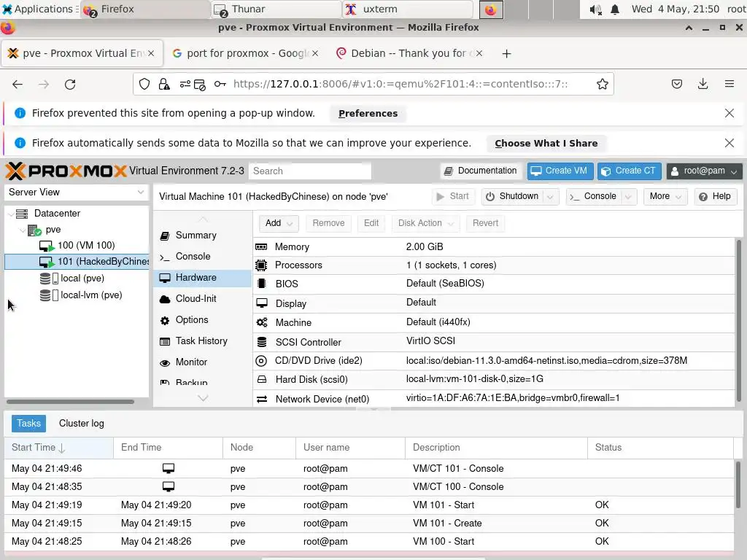747x560 pixels.
Task: Open the notification bell in panel
Action: click(x=615, y=9)
